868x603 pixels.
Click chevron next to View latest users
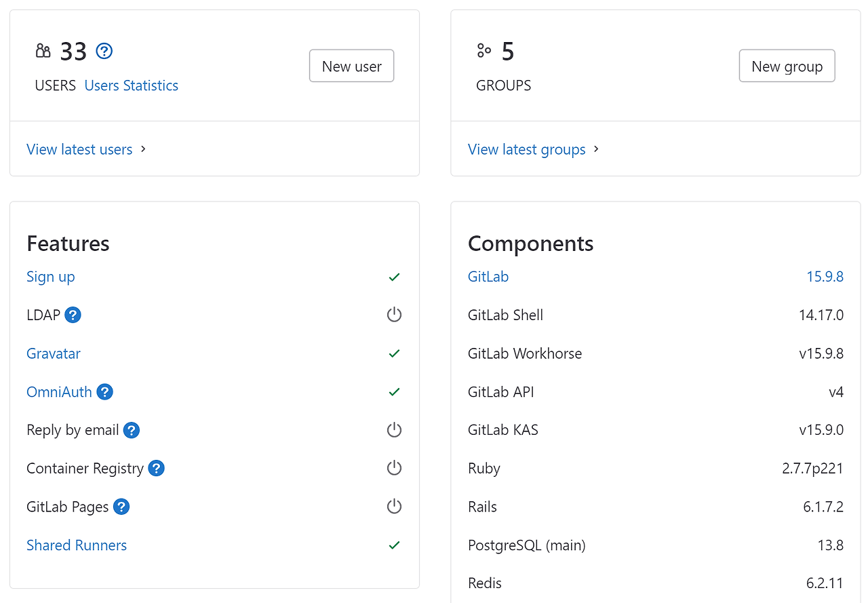(144, 149)
